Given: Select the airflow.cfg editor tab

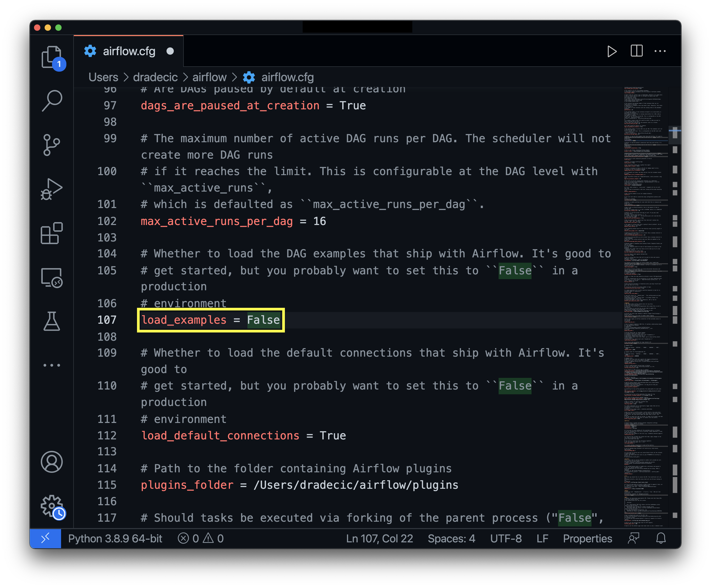Looking at the screenshot, I should 129,51.
